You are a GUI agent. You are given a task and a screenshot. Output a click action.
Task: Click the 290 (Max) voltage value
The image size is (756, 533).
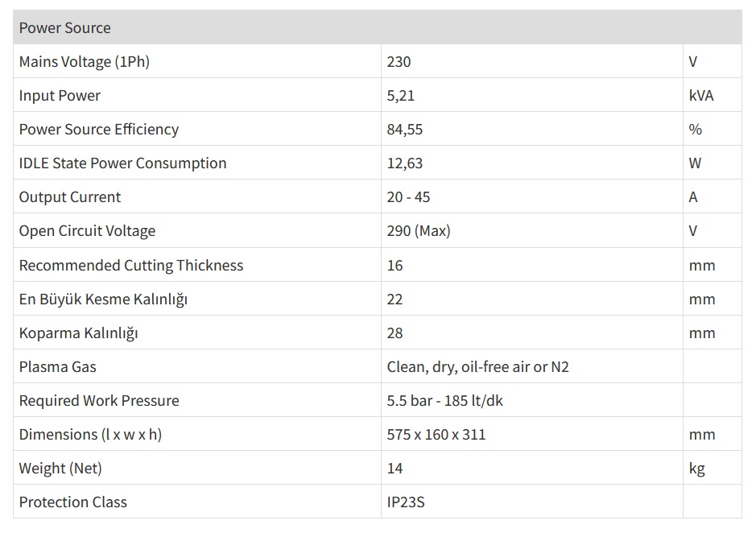(419, 231)
